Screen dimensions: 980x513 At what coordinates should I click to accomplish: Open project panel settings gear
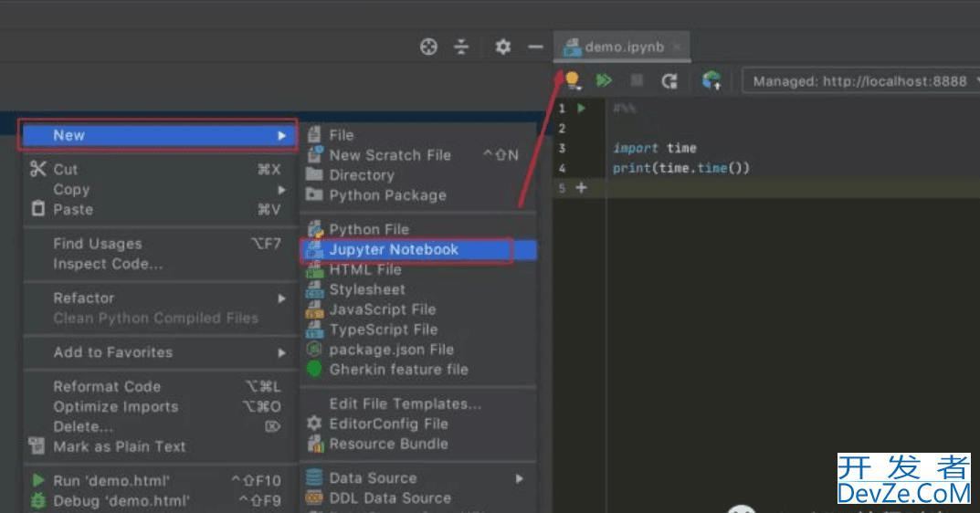pyautogui.click(x=503, y=47)
